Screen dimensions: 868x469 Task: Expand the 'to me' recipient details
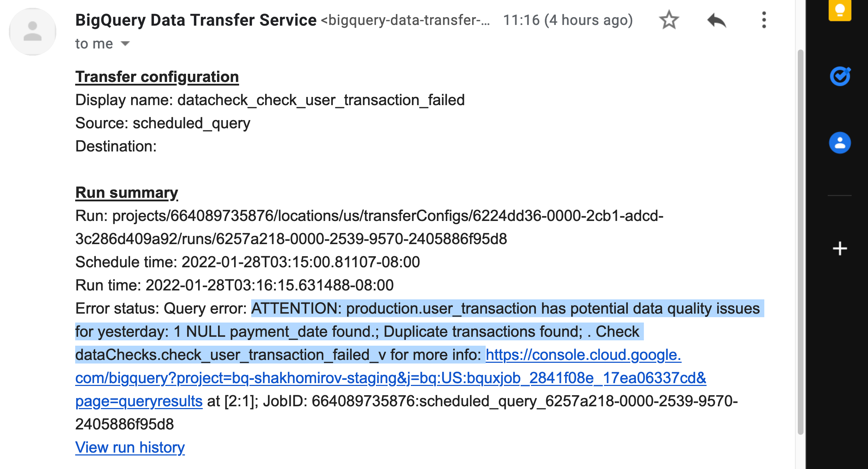tap(125, 44)
